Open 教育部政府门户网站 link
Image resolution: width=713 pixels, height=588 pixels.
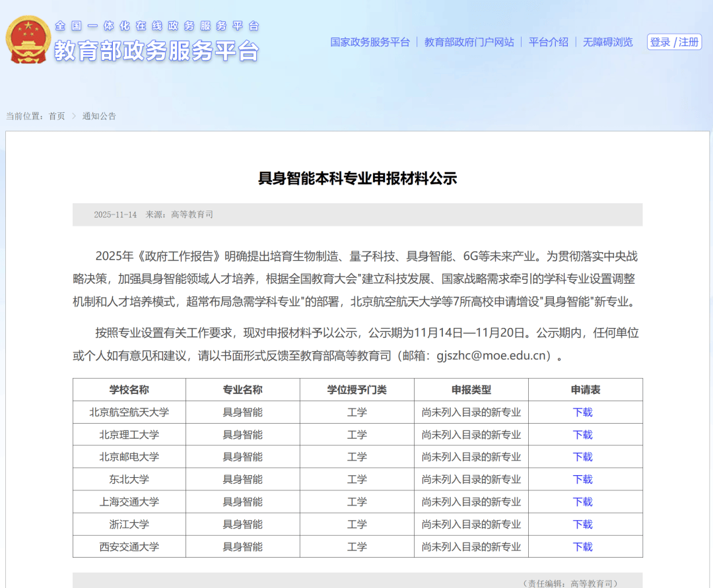[469, 42]
